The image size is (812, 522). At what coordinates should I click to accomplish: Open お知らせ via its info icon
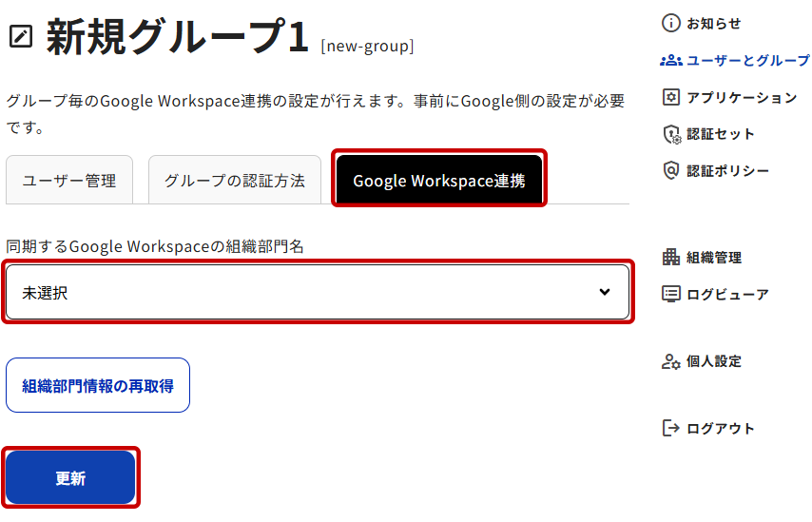[671, 23]
